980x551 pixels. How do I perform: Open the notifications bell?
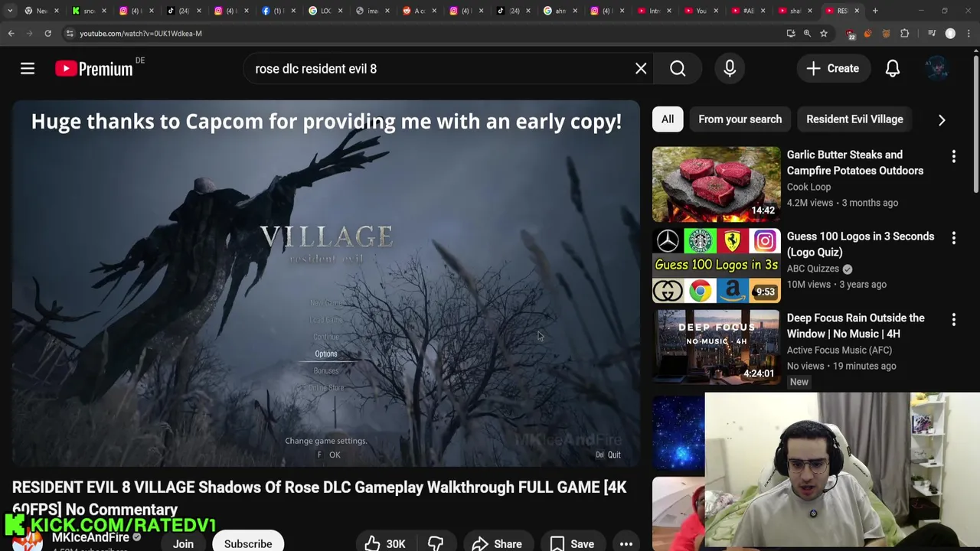pos(893,69)
